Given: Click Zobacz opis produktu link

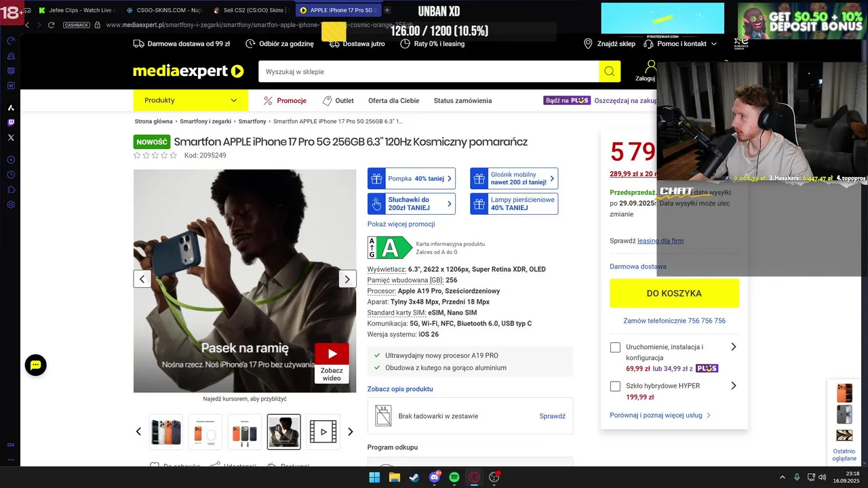Looking at the screenshot, I should [x=400, y=389].
